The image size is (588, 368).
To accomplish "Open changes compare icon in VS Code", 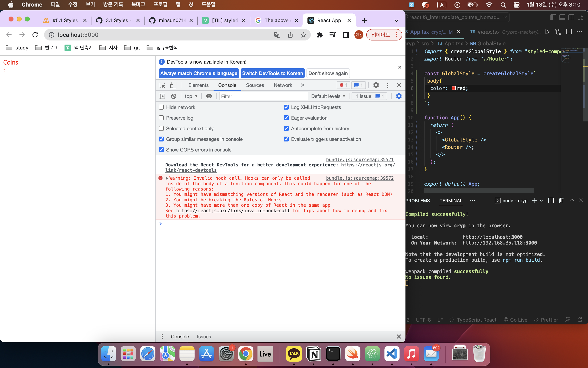I will click(558, 32).
